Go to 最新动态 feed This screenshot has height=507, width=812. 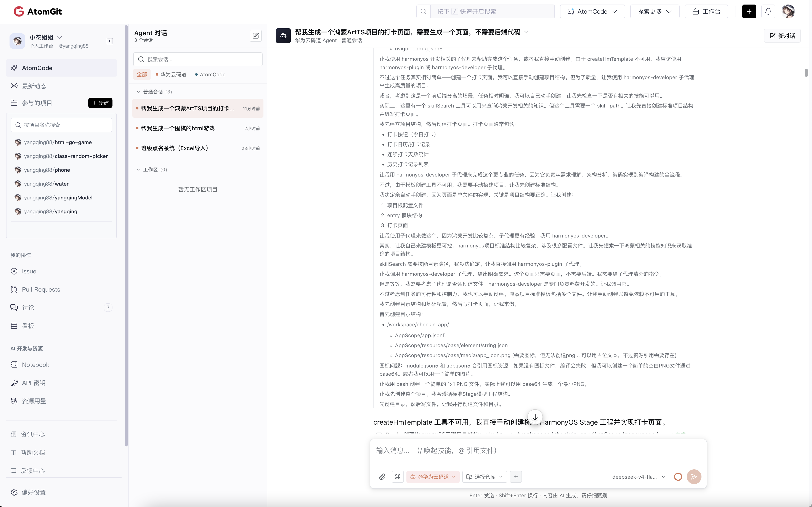(x=61, y=86)
